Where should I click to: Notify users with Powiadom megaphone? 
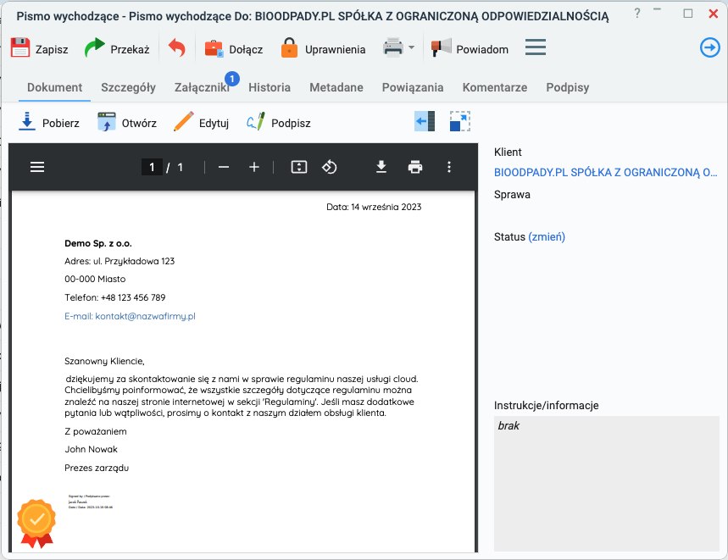pos(470,49)
